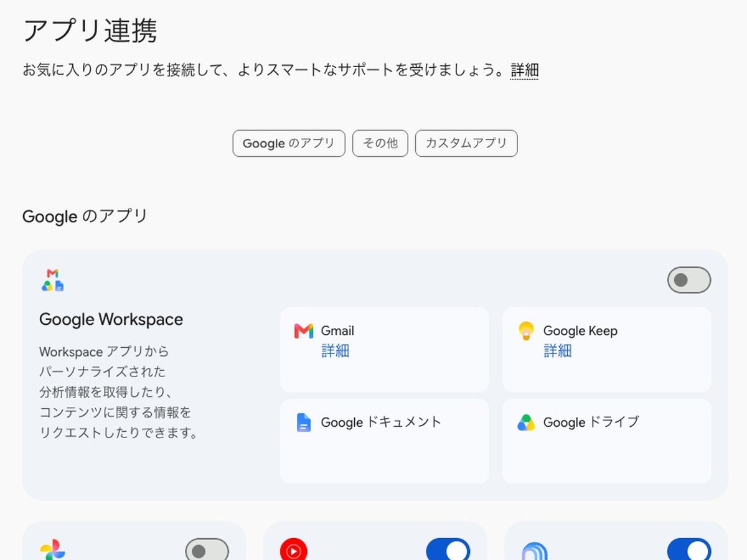This screenshot has height=560, width=747.
Task: Click the Google Drive triangle icon
Action: coord(526,422)
